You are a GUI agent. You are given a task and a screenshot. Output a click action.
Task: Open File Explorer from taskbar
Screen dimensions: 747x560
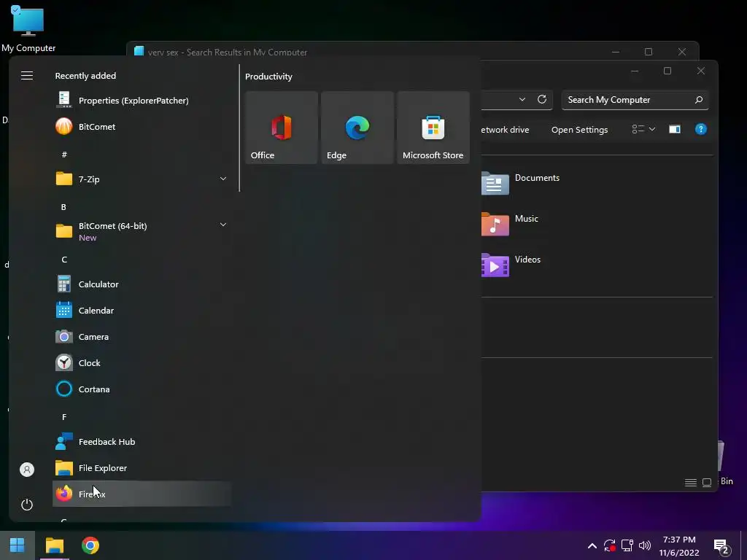(x=55, y=545)
